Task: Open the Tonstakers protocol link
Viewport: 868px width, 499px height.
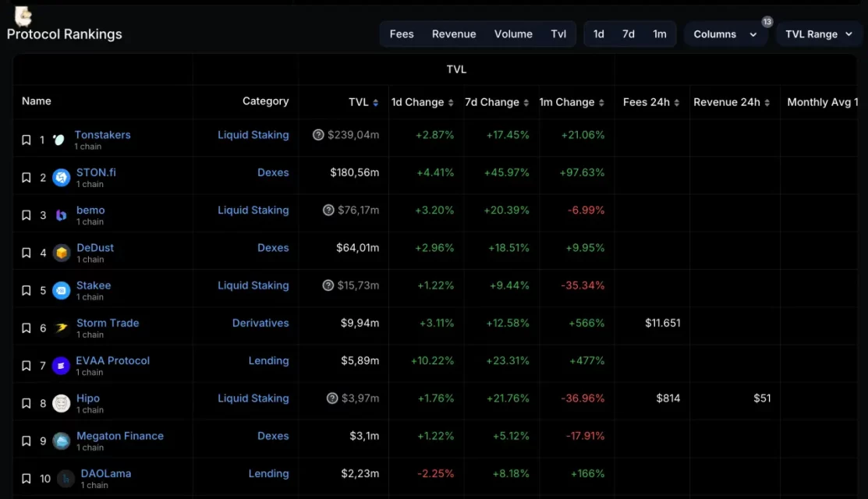Action: 102,134
